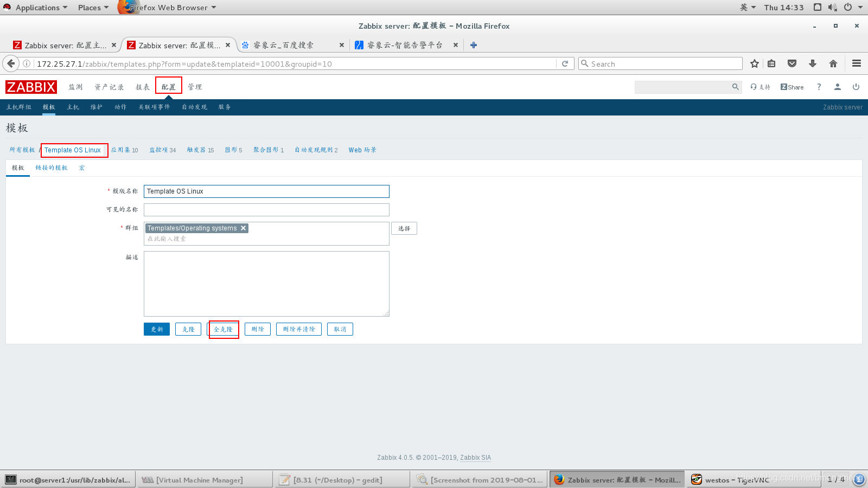The image size is (868, 488).
Task: Focus the 可见的名称 input field
Action: [x=266, y=210]
